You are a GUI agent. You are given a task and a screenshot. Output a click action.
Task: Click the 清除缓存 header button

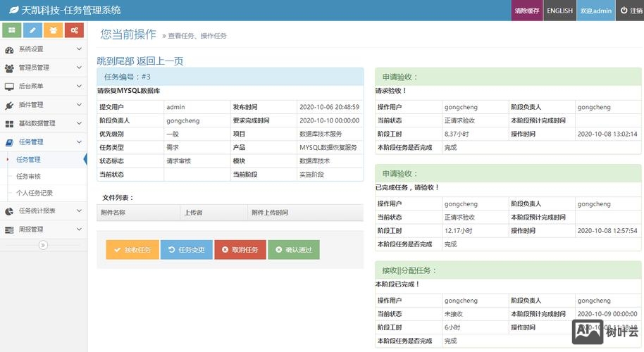[x=526, y=11]
